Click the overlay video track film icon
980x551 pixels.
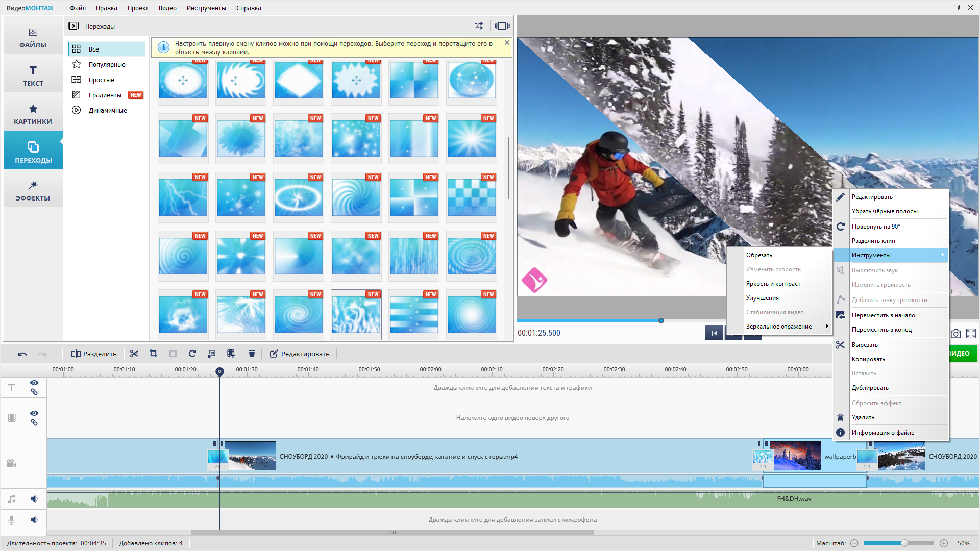(12, 418)
